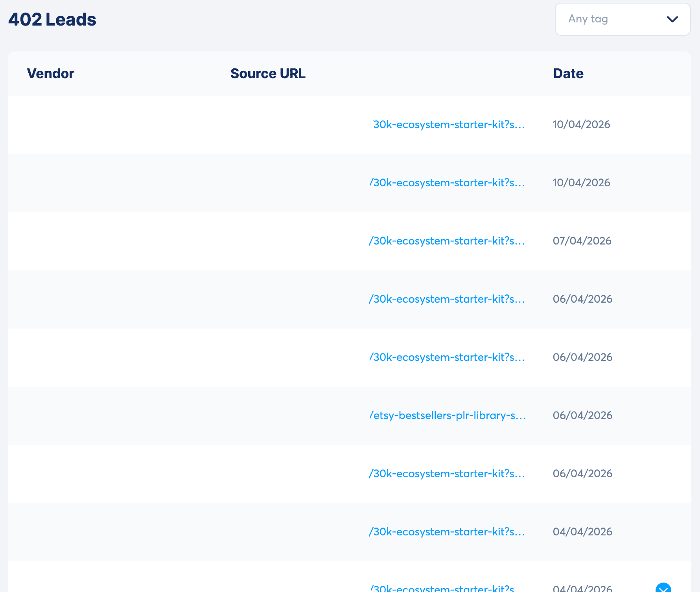Viewport: 700px width, 592px height.
Task: Open the link just below the etsy link
Action: pyautogui.click(x=447, y=474)
